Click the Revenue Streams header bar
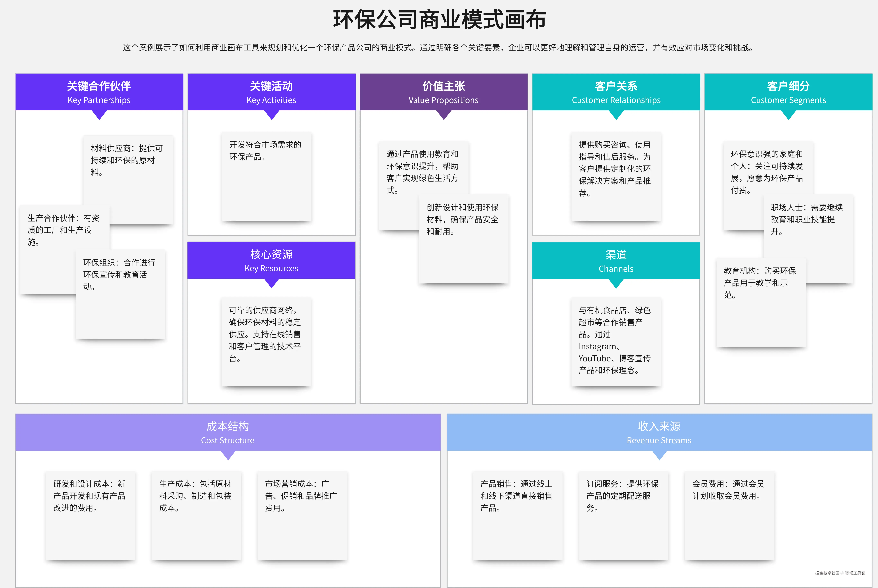Screen dimensions: 878x588 659,432
